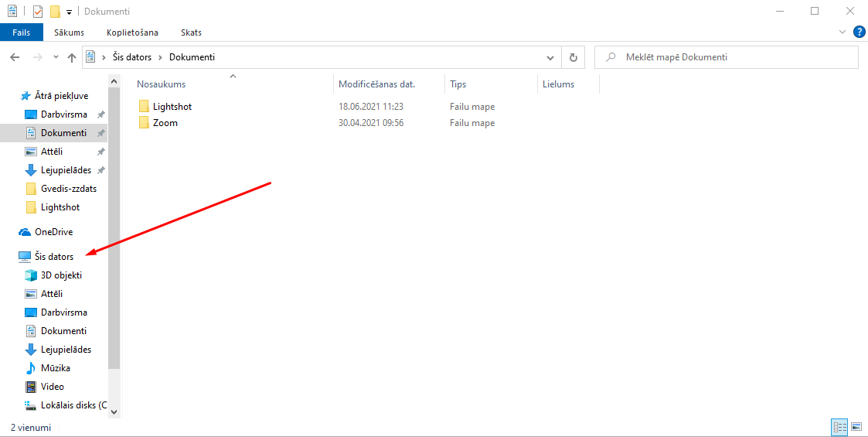Select the Zoom folder in file list
Image resolution: width=868 pixels, height=437 pixels.
click(x=165, y=123)
